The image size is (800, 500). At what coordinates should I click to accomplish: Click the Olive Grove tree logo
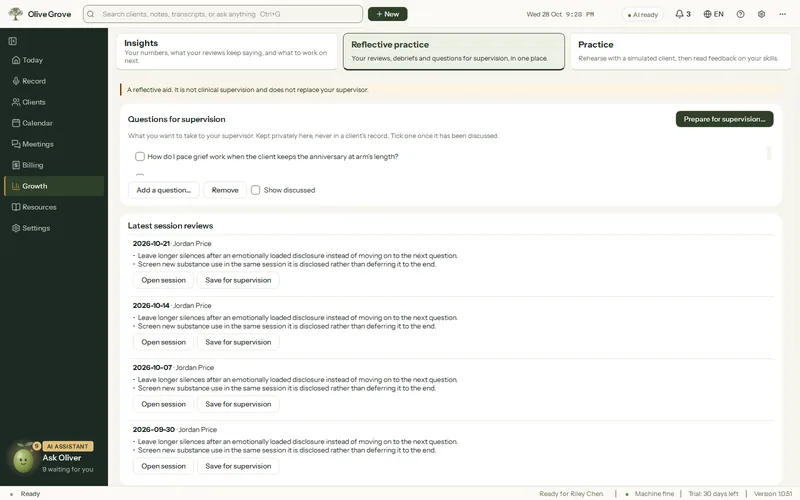(x=16, y=14)
